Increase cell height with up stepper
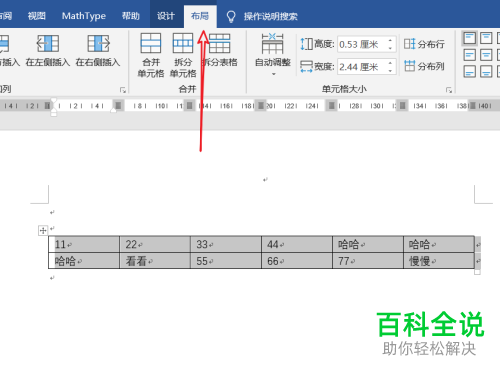This screenshot has width=500, height=369. [390, 40]
